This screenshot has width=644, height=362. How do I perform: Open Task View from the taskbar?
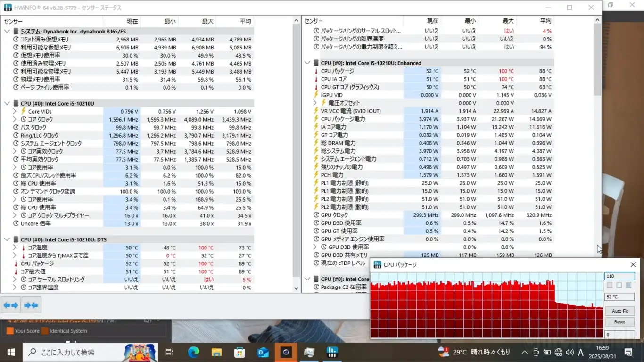170,352
